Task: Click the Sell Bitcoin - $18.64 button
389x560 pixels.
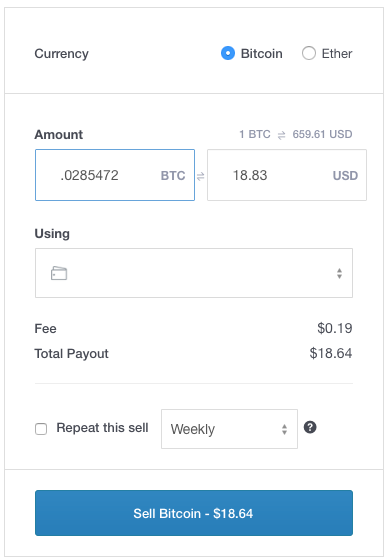Action: pyautogui.click(x=194, y=513)
